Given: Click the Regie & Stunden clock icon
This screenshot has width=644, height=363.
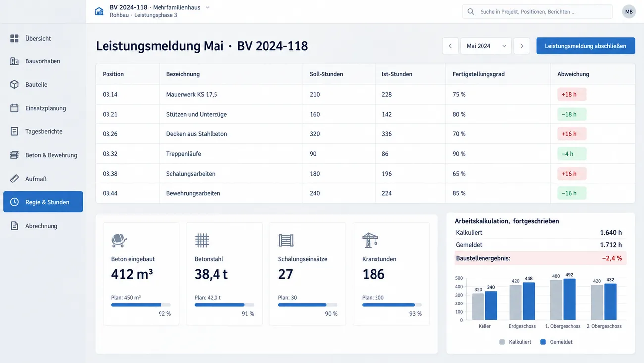Looking at the screenshot, I should click(14, 202).
